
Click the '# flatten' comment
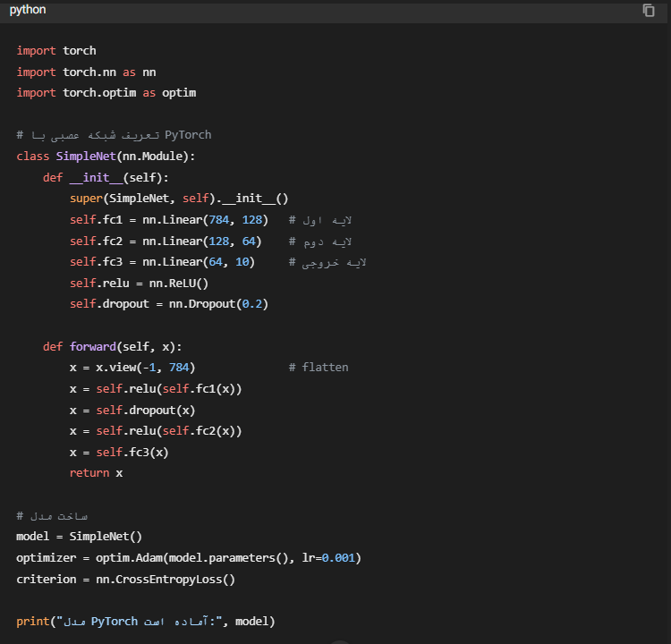(x=319, y=368)
